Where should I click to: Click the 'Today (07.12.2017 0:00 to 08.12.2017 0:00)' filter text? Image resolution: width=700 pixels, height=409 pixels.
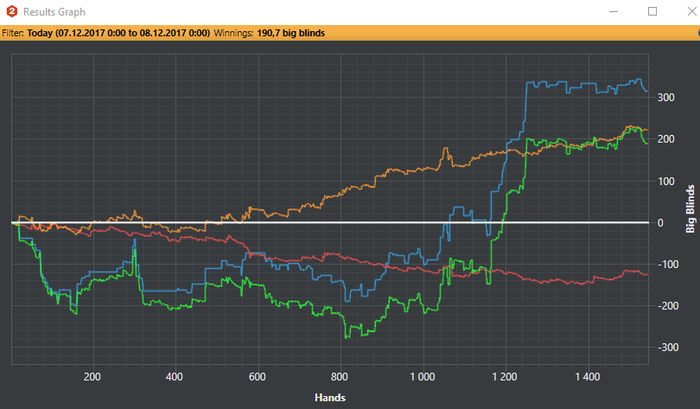[118, 33]
